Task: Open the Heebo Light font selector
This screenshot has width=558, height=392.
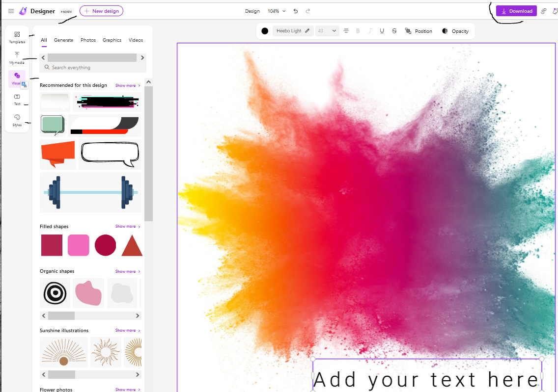Action: [293, 31]
